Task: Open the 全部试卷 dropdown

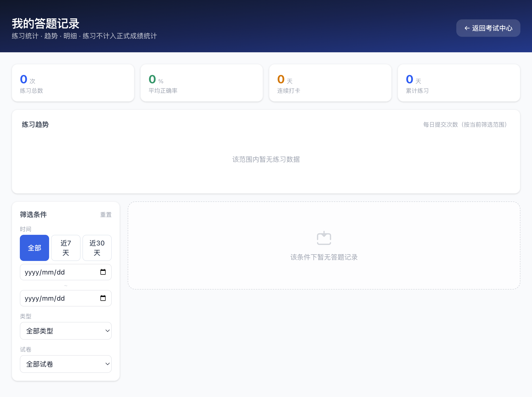Action: point(66,364)
